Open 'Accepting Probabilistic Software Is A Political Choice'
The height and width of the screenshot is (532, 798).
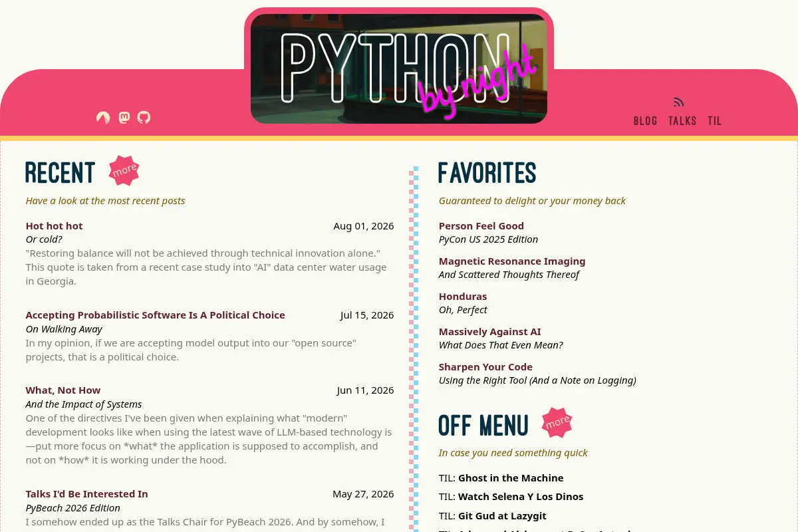click(x=156, y=315)
